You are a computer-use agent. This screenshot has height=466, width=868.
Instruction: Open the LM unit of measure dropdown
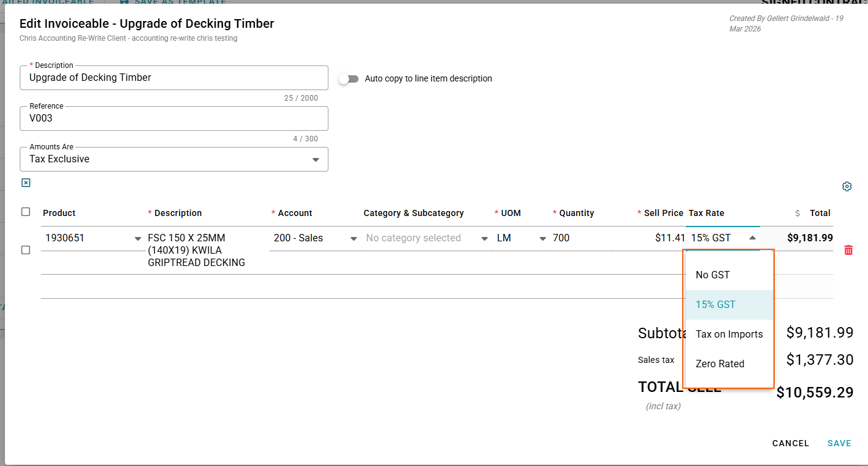[543, 239]
